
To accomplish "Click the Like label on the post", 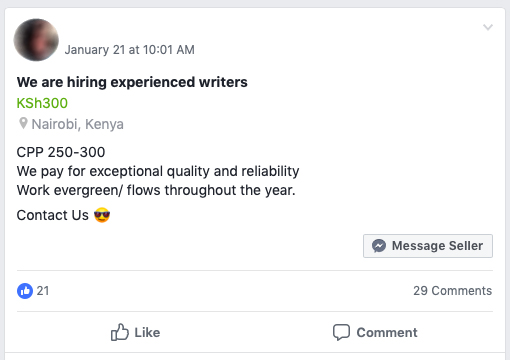I will [x=147, y=333].
